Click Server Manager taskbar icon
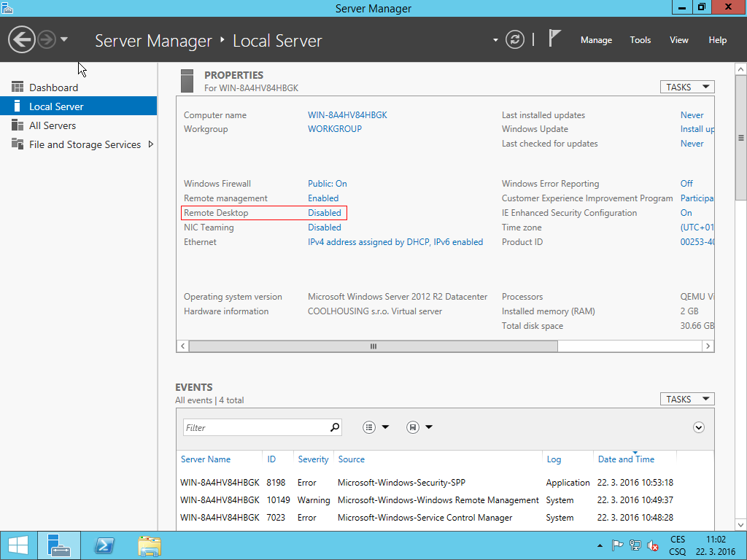The image size is (747, 560). click(59, 545)
